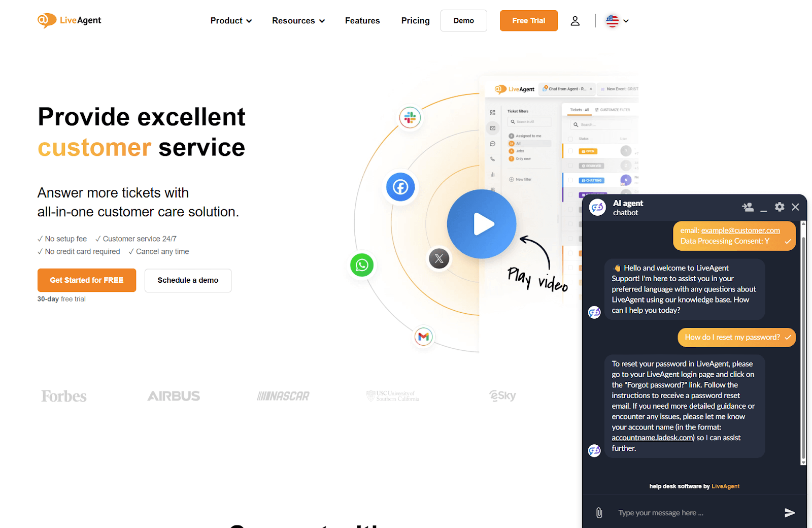
Task: Open chatbot settings via the gear icon
Action: pyautogui.click(x=779, y=207)
